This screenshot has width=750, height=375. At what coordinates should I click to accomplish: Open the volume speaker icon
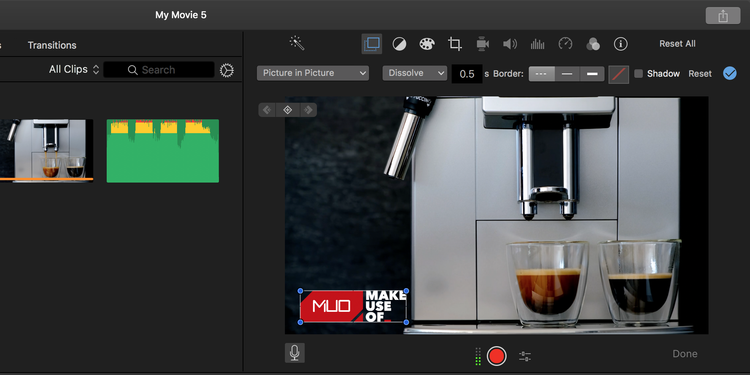(510, 44)
